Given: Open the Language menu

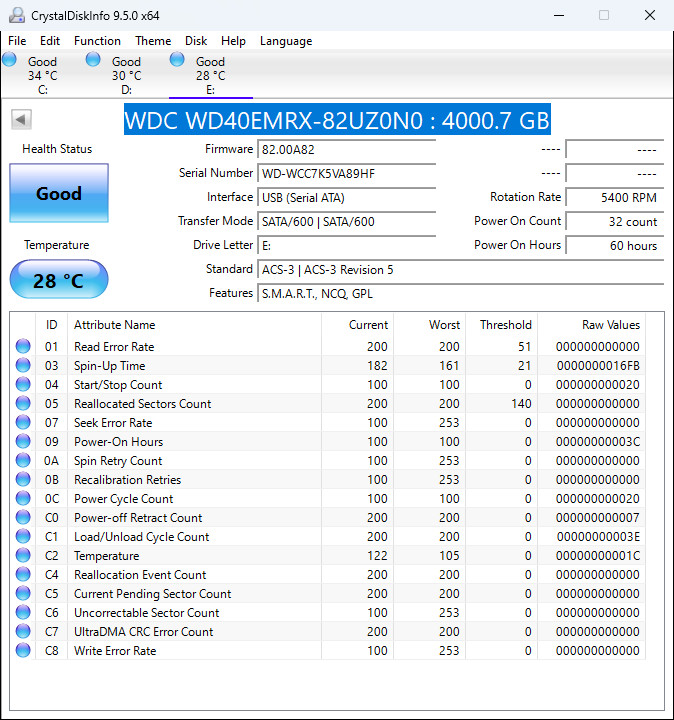Looking at the screenshot, I should pyautogui.click(x=286, y=41).
